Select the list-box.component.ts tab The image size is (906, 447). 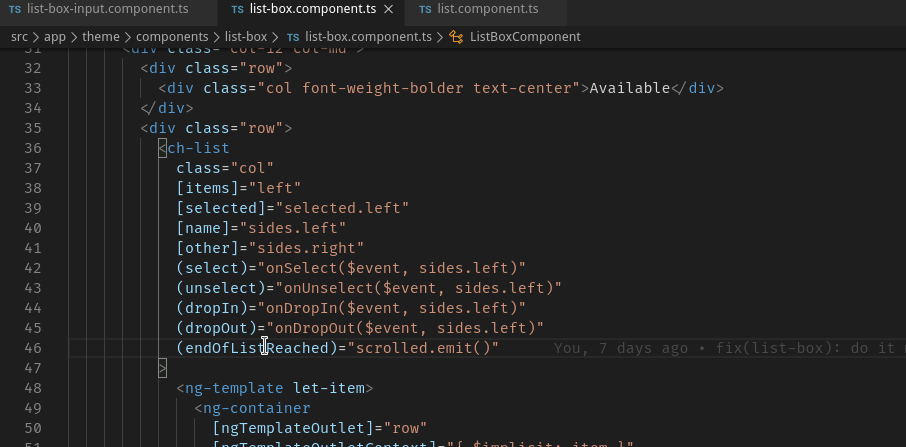pyautogui.click(x=312, y=9)
